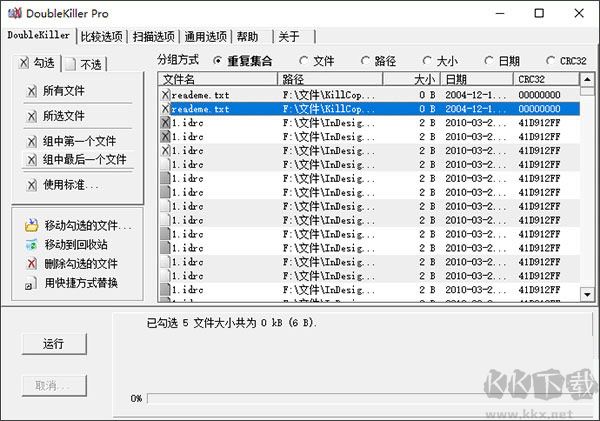The width and height of the screenshot is (600, 421).
Task: Click 所选文件 to check selected files
Action: [64, 116]
